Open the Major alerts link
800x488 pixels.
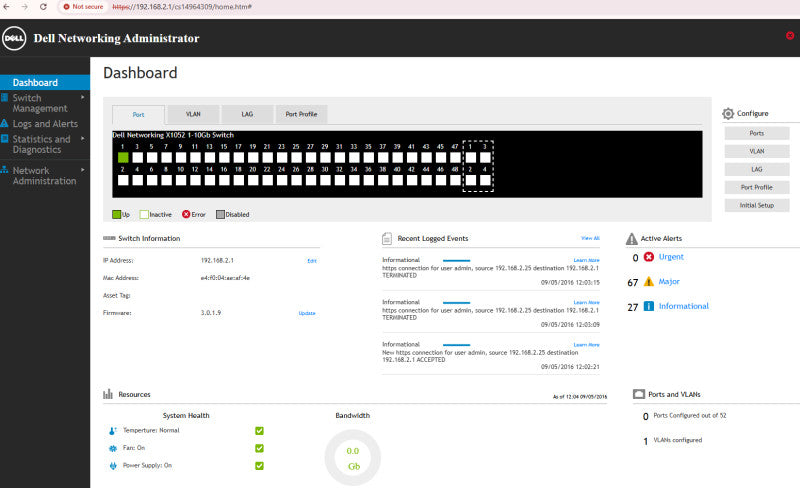coord(669,281)
